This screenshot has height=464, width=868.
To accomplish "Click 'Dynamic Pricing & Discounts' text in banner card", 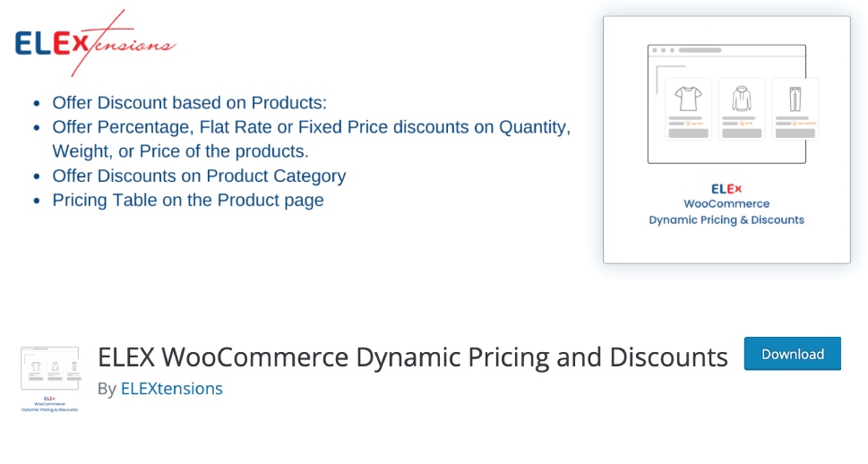I will click(x=726, y=219).
